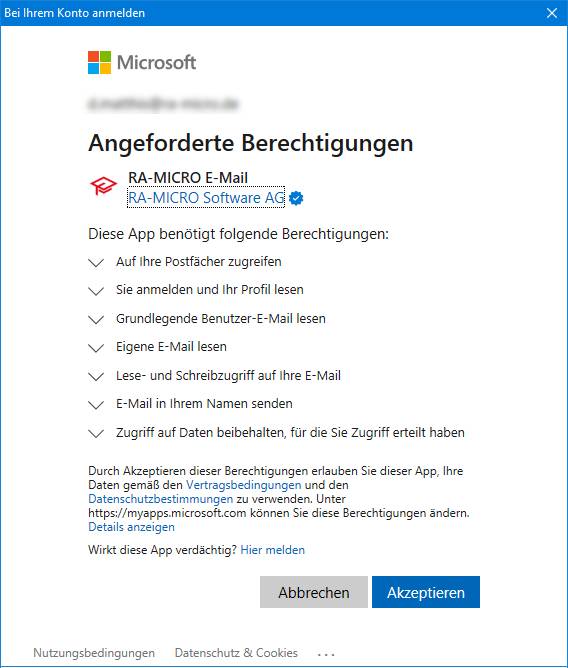Screen dimensions: 568x668
Task: Expand 'Sie anmelden und Ihr Profil lesen'
Action: 96,291
